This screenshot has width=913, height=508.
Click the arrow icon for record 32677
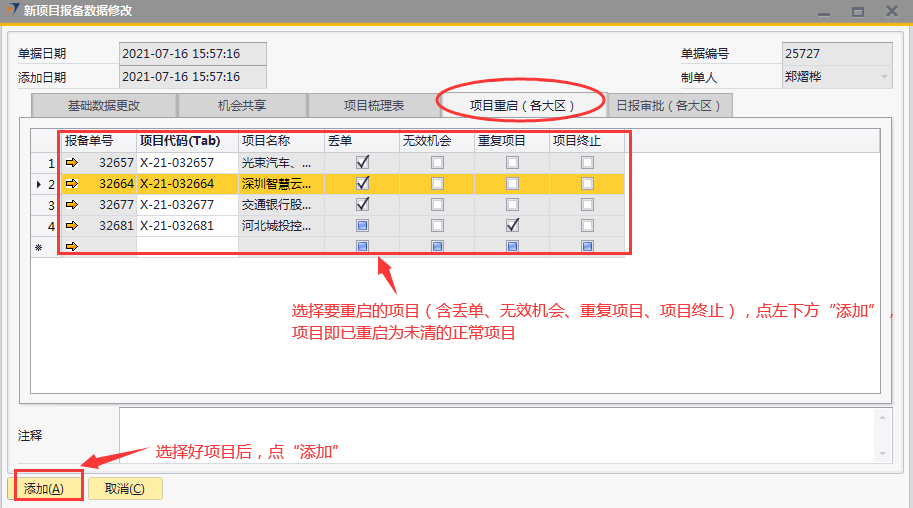[x=72, y=204]
